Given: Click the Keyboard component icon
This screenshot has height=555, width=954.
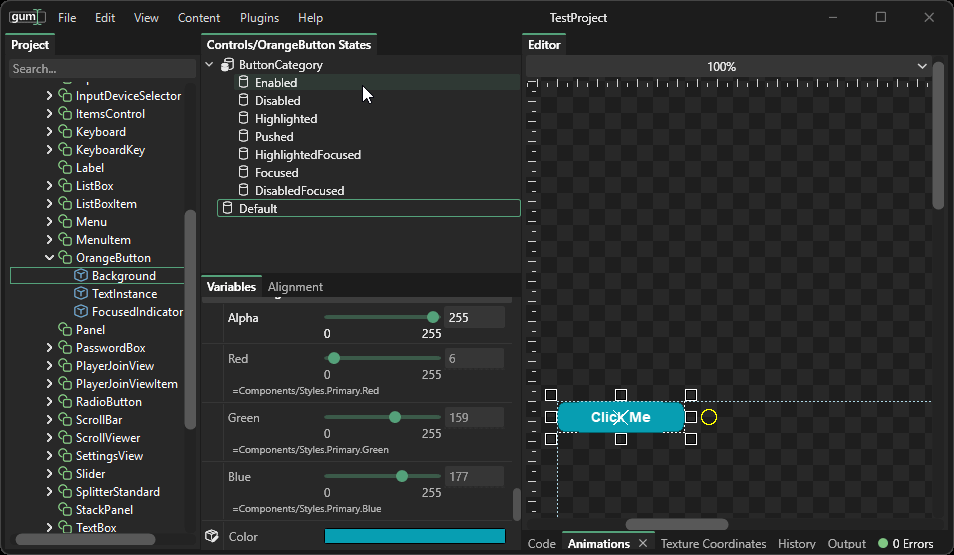Looking at the screenshot, I should click(65, 132).
